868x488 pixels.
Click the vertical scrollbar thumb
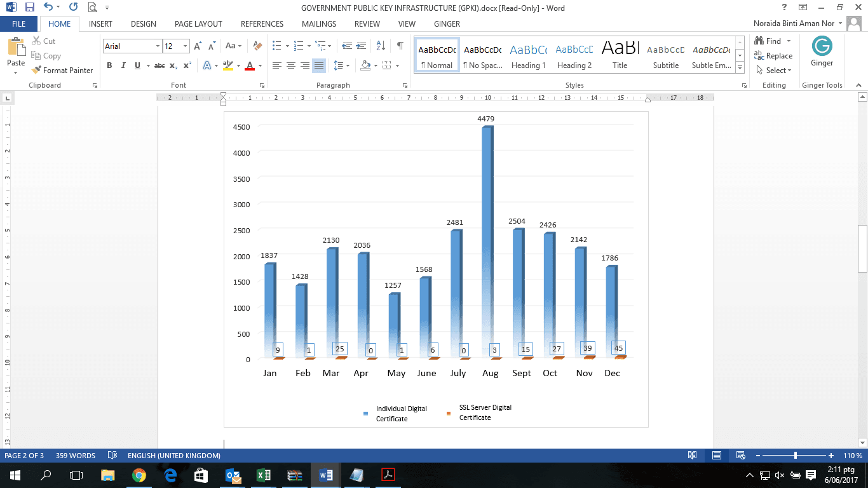coord(862,248)
